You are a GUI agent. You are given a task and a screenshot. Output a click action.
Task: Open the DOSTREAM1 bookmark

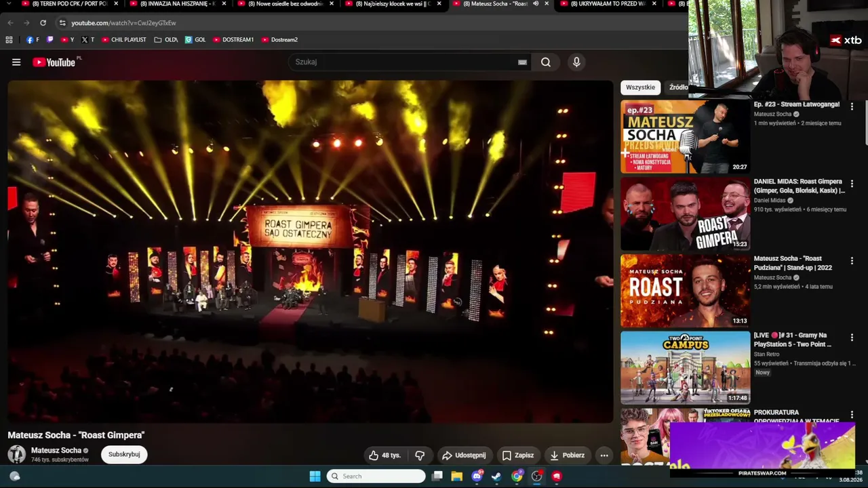233,40
